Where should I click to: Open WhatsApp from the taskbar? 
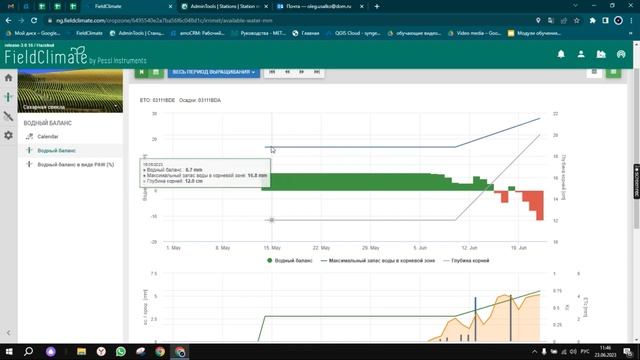pyautogui.click(x=121, y=351)
